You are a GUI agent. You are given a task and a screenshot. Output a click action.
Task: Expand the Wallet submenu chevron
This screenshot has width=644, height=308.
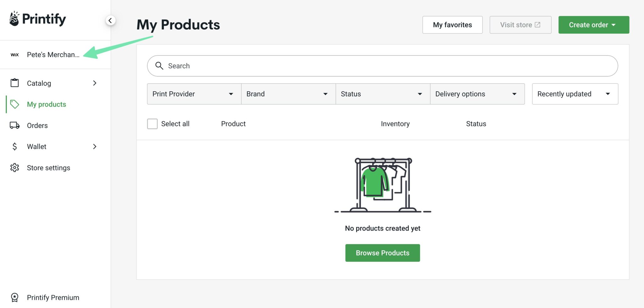[x=95, y=146]
